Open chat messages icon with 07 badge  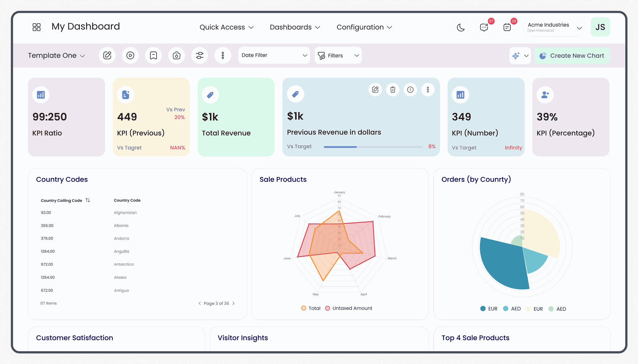pos(484,27)
